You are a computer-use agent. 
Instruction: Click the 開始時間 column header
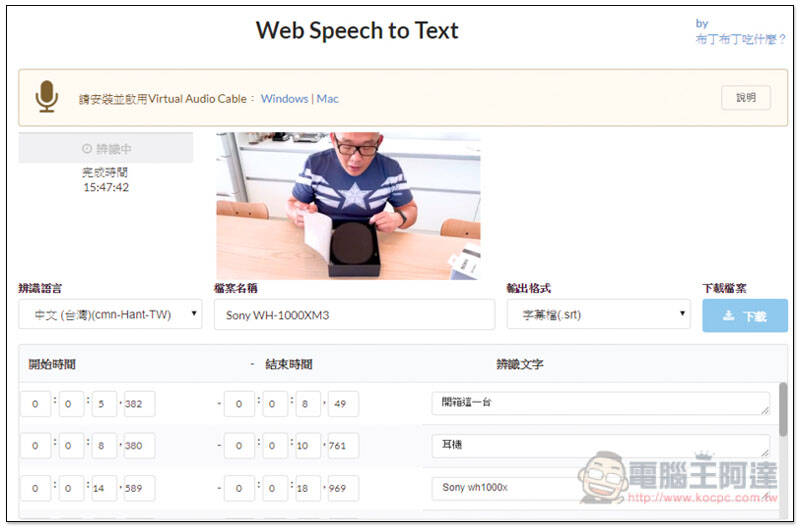click(52, 364)
